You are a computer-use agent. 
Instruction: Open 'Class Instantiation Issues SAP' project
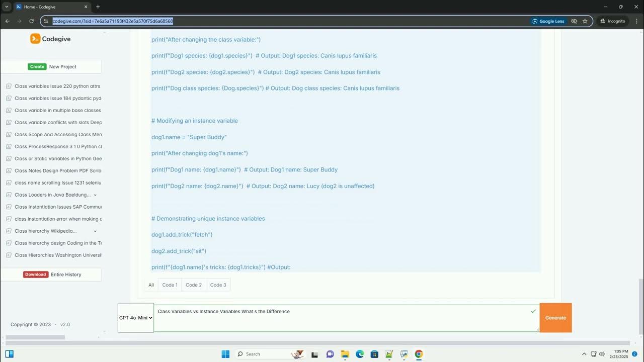pos(58,207)
